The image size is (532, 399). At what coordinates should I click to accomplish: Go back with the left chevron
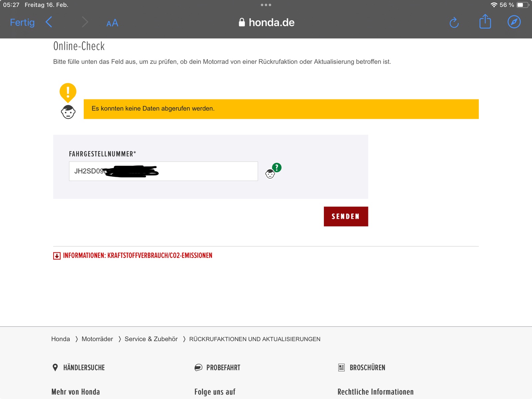[49, 22]
